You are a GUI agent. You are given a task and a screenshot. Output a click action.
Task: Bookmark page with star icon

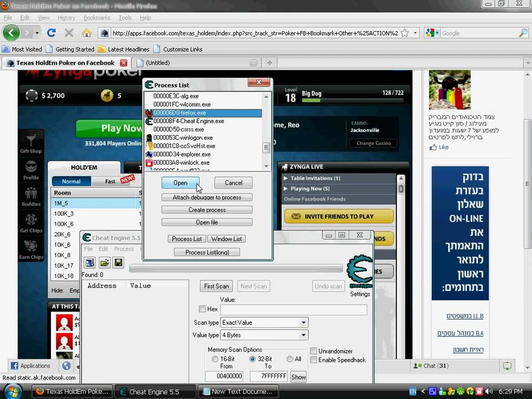[x=405, y=33]
